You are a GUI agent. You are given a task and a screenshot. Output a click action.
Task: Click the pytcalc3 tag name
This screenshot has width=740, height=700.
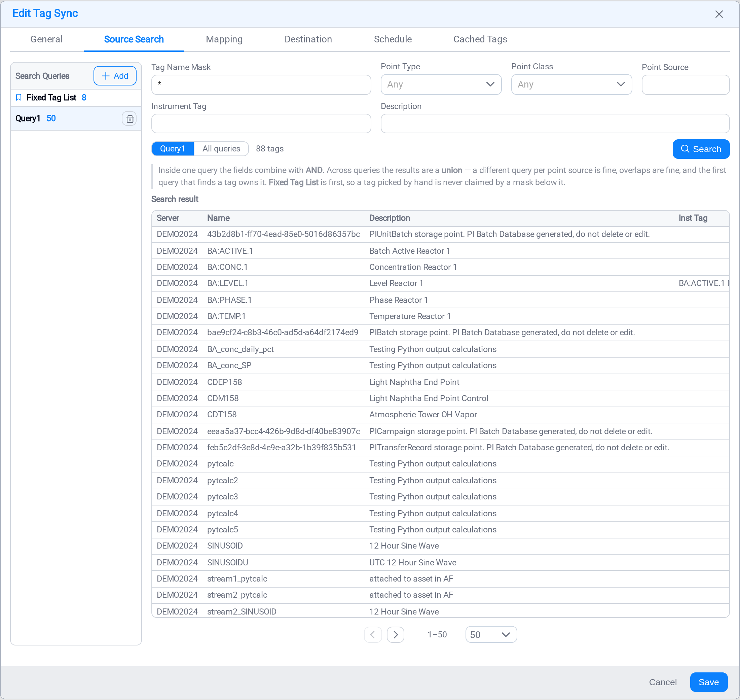pyautogui.click(x=222, y=497)
